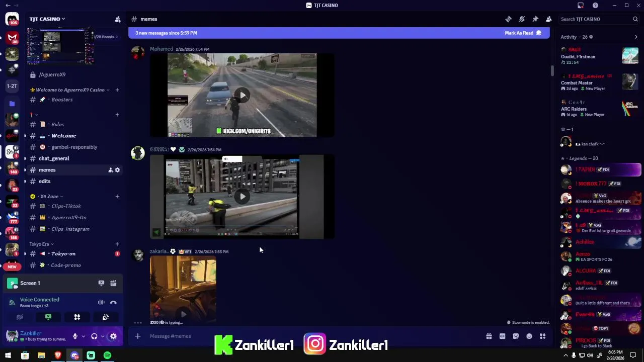Open Brave browser from the taskbar

(x=58, y=355)
